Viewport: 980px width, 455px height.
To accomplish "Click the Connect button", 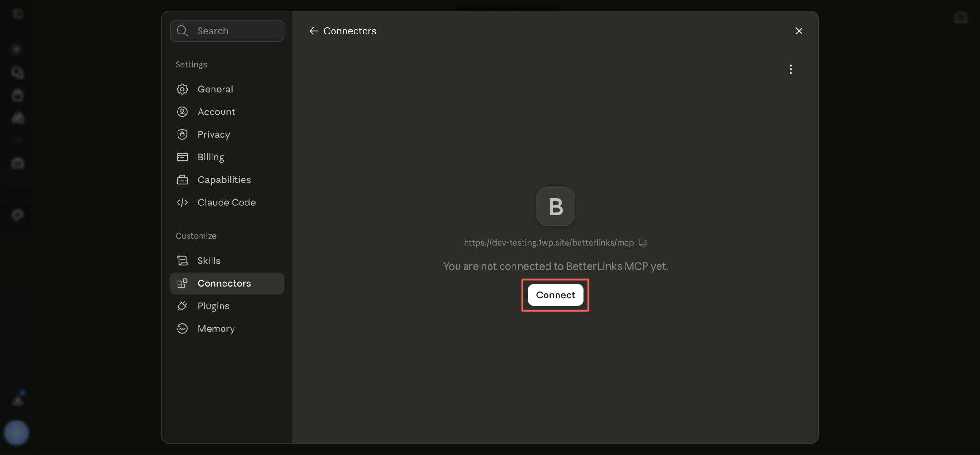I will tap(555, 295).
